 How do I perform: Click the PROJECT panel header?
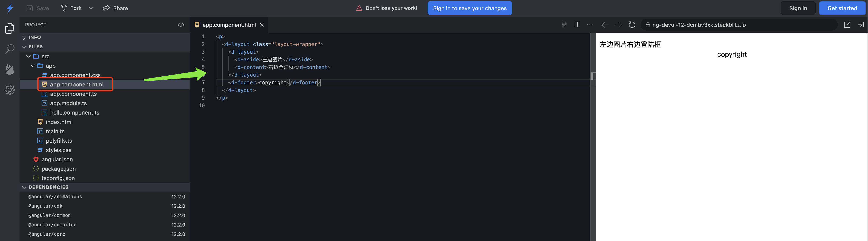pos(36,25)
